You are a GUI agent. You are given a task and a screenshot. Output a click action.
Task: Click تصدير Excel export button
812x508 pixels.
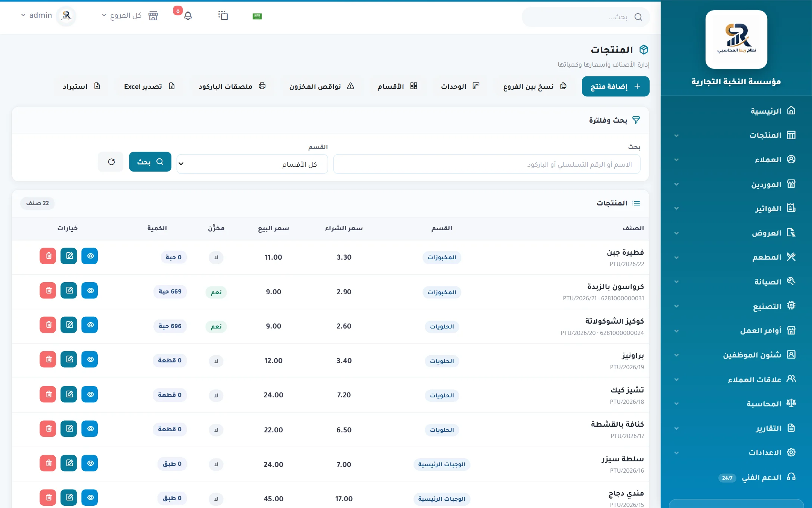149,87
